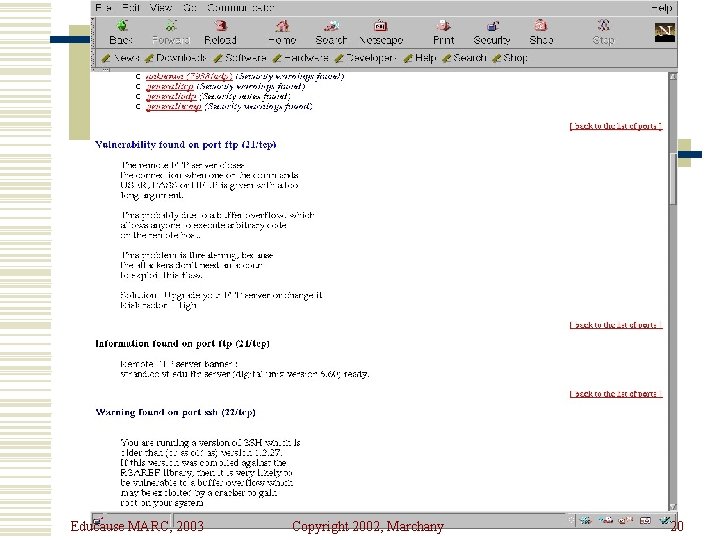Click the Back toolbar button
The width and height of the screenshot is (720, 540).
pyautogui.click(x=121, y=32)
